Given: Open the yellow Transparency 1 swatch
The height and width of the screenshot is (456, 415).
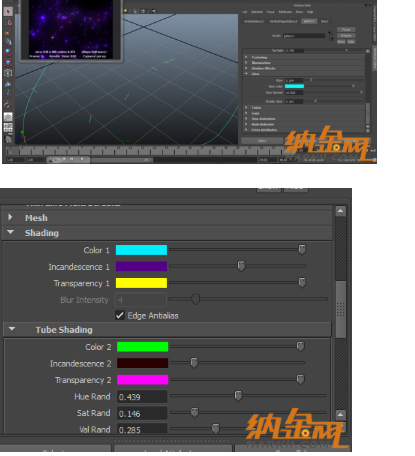Looking at the screenshot, I should 141,283.
